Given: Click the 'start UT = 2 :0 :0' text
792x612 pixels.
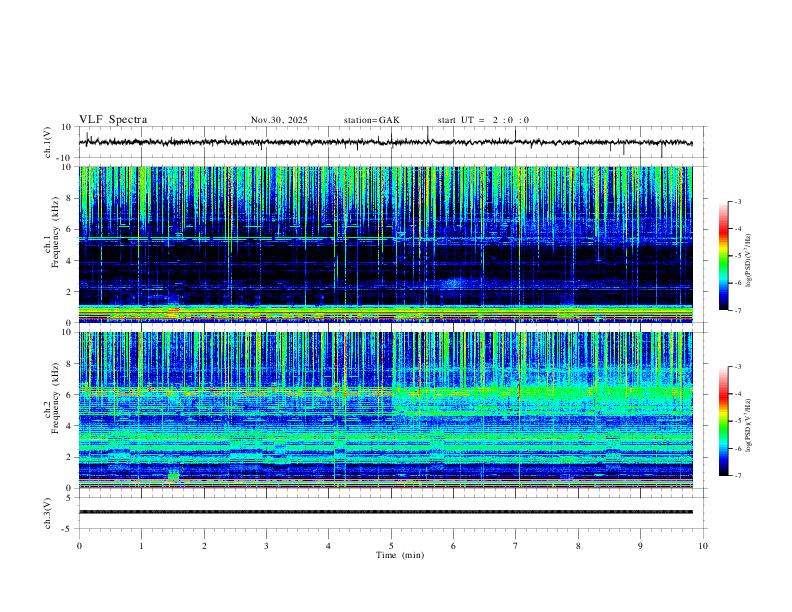Looking at the screenshot, I should [483, 120].
